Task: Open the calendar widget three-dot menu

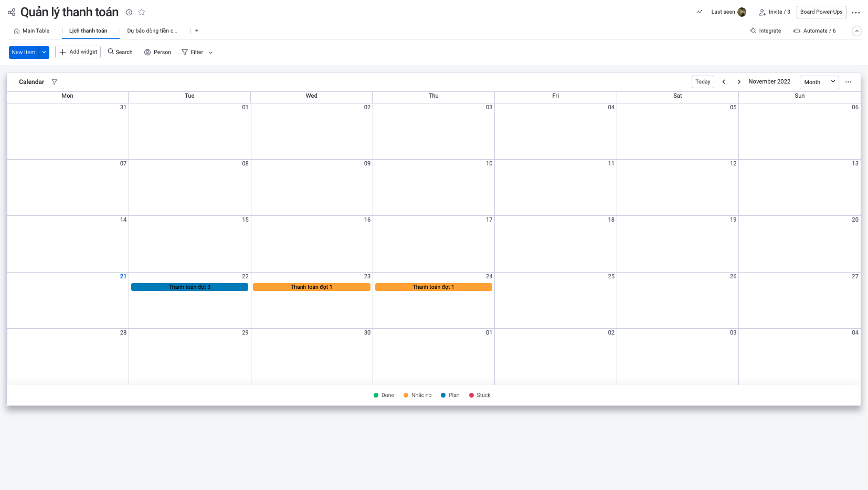Action: 848,82
